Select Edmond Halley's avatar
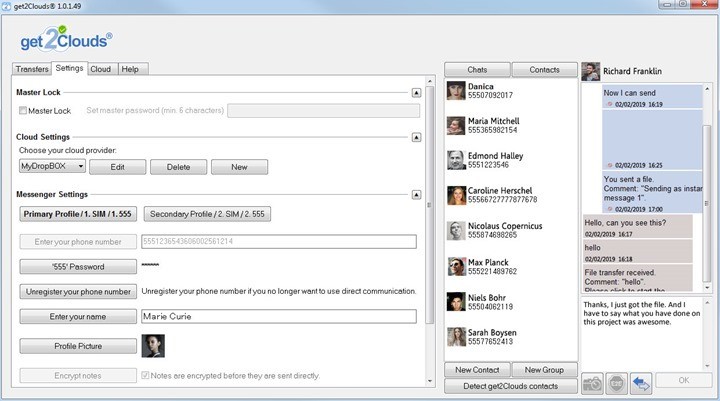The height and width of the screenshot is (401, 720). (456, 160)
